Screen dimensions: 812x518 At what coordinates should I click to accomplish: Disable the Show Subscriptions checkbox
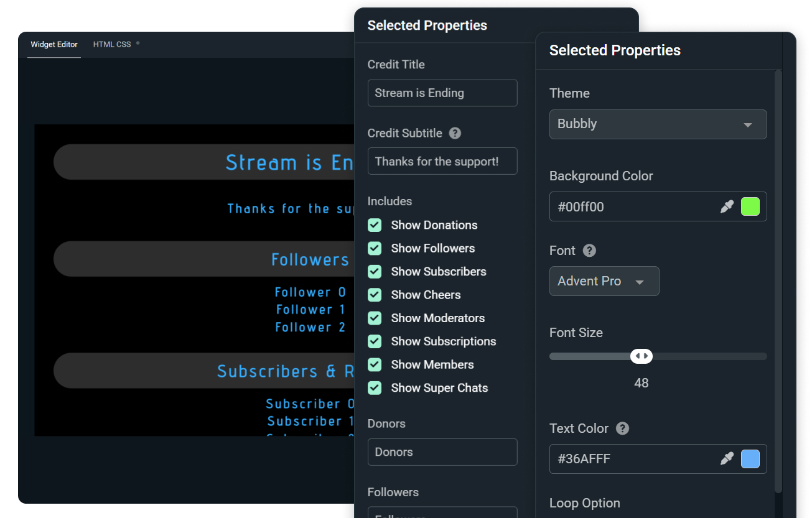click(375, 341)
